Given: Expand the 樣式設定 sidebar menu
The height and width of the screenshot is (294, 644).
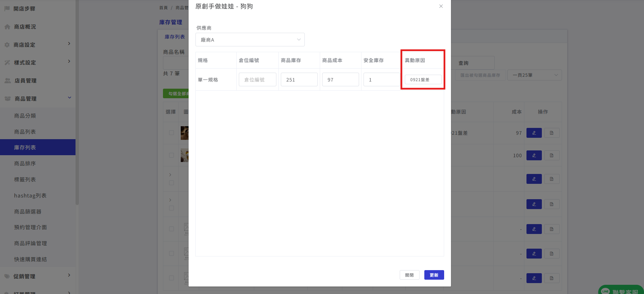Looking at the screenshot, I should click(x=69, y=61).
